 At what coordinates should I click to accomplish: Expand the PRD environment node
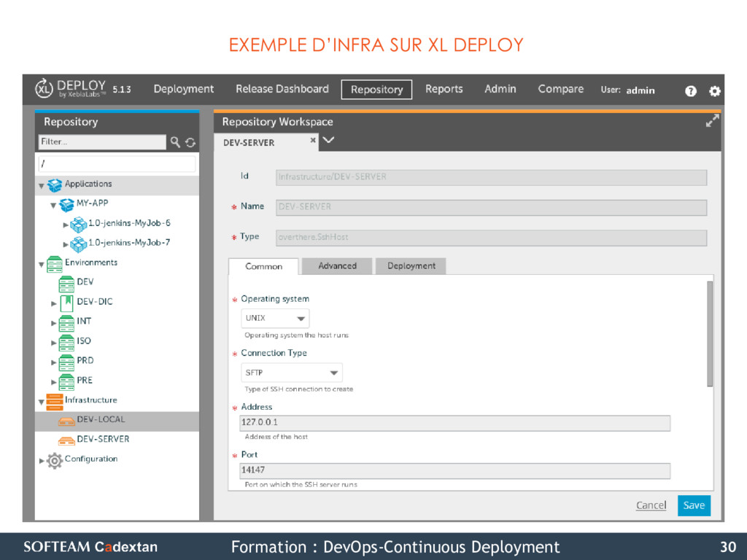pyautogui.click(x=54, y=362)
